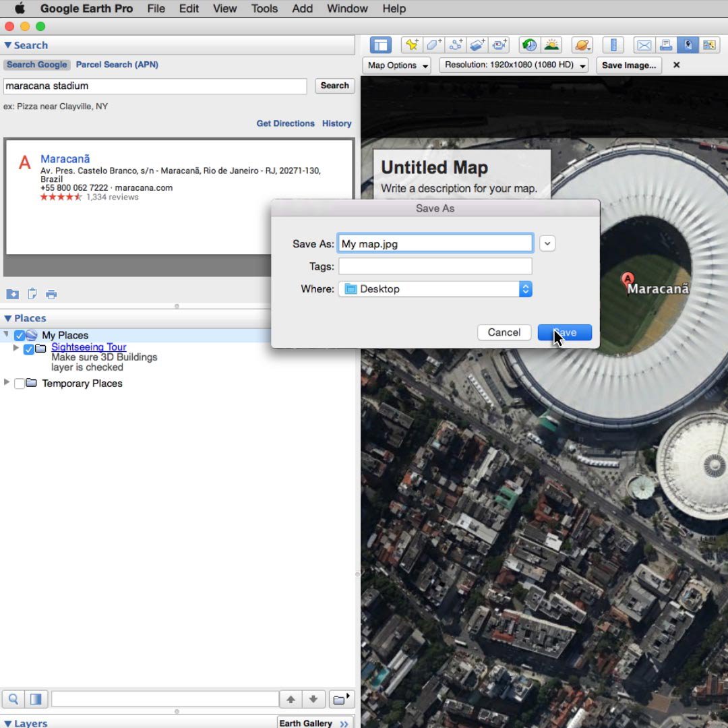
Task: Expand the Save As dialog chevron
Action: 547,244
